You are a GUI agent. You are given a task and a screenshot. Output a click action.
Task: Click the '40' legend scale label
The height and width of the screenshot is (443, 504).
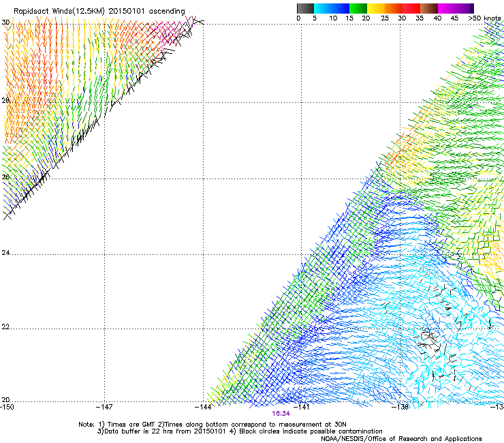pyautogui.click(x=437, y=18)
